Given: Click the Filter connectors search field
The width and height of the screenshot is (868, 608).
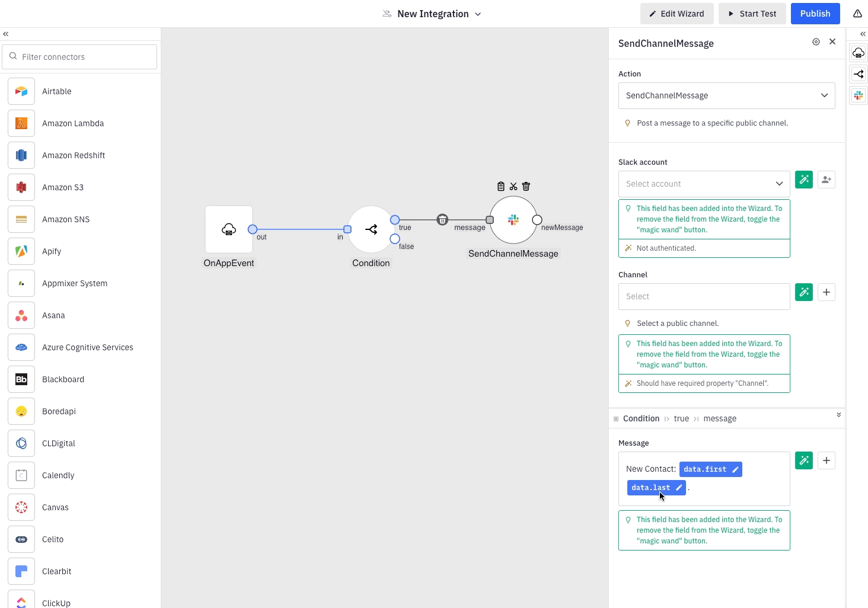Looking at the screenshot, I should 79,57.
